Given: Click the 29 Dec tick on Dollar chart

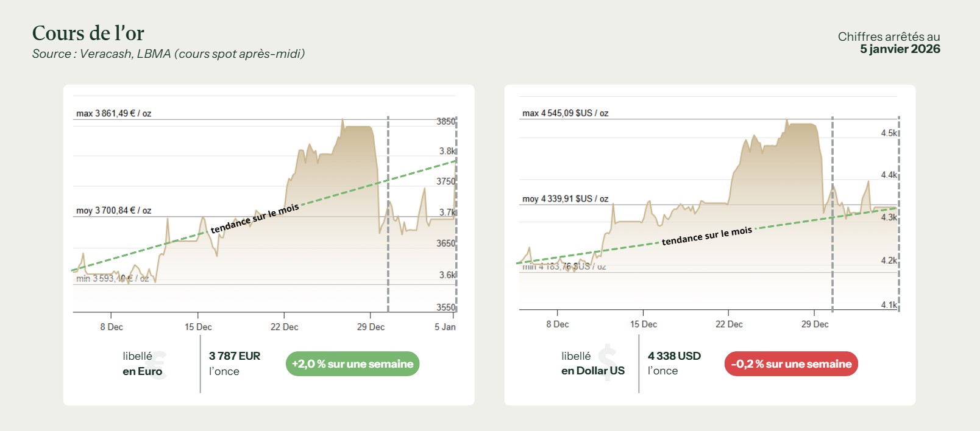Looking at the screenshot, I should pos(815,324).
